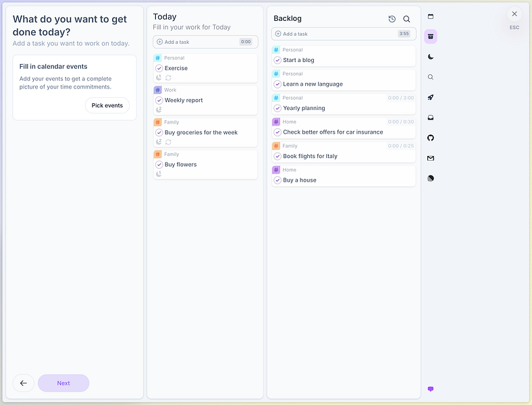Open the purple chat bubble icon
The height and width of the screenshot is (405, 532).
click(x=431, y=389)
